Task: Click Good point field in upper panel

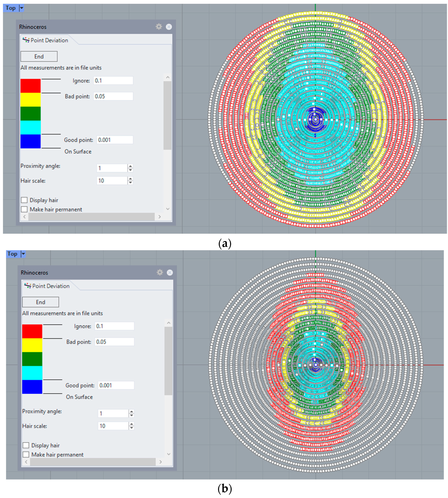Action: (x=115, y=140)
